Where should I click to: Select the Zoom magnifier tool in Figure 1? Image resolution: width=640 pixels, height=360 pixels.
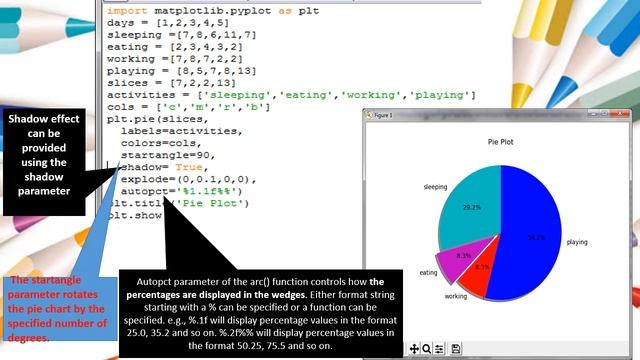click(x=427, y=349)
